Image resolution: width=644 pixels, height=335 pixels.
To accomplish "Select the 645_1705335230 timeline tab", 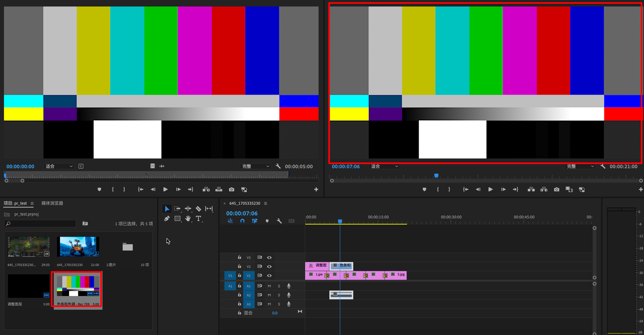I will point(245,203).
